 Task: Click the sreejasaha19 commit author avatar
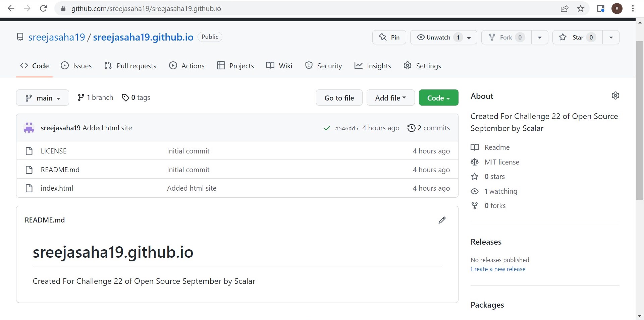click(29, 128)
